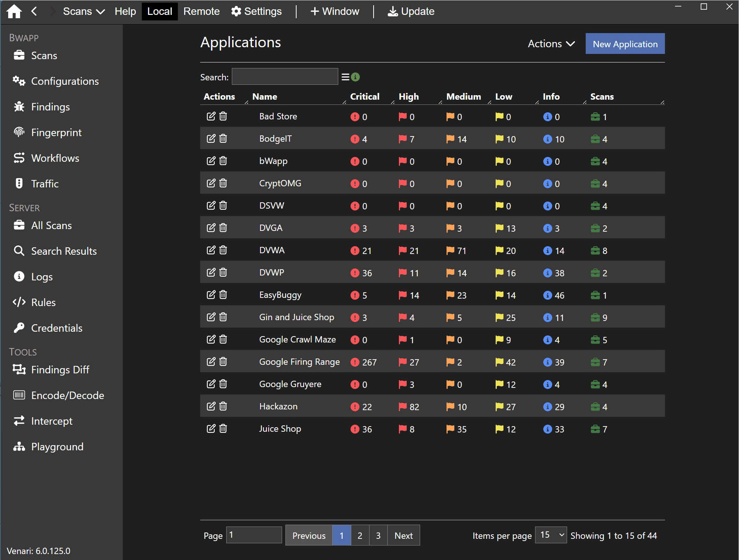
Task: Switch to Remote mode
Action: tap(201, 11)
